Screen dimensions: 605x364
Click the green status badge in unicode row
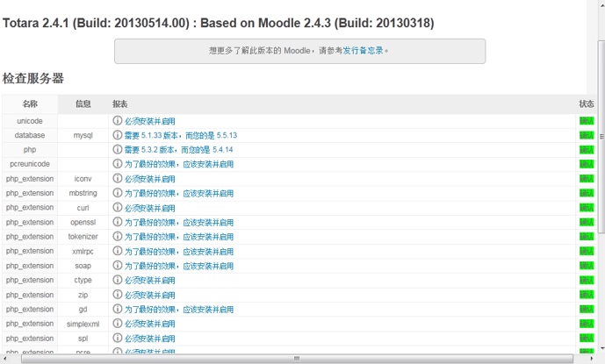coord(587,121)
